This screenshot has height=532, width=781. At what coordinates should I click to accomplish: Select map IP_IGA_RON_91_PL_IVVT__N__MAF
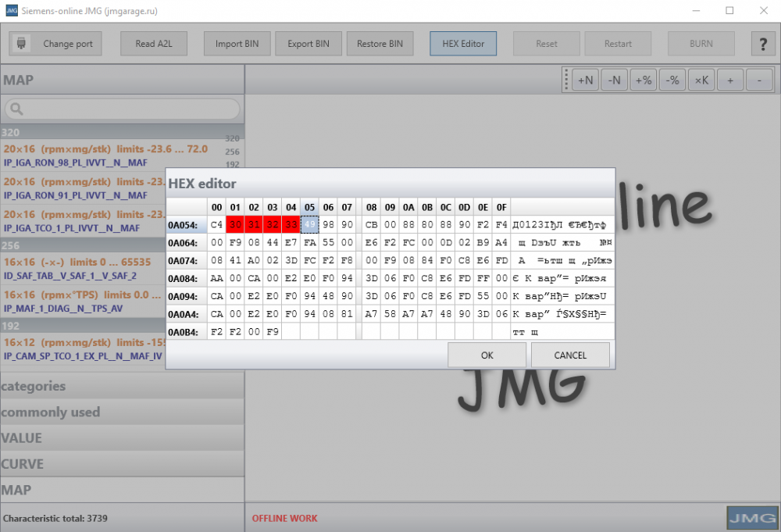pos(76,196)
